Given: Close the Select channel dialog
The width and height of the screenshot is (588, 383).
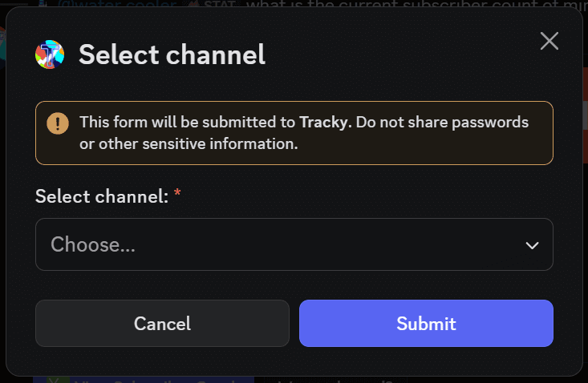Looking at the screenshot, I should (x=549, y=41).
